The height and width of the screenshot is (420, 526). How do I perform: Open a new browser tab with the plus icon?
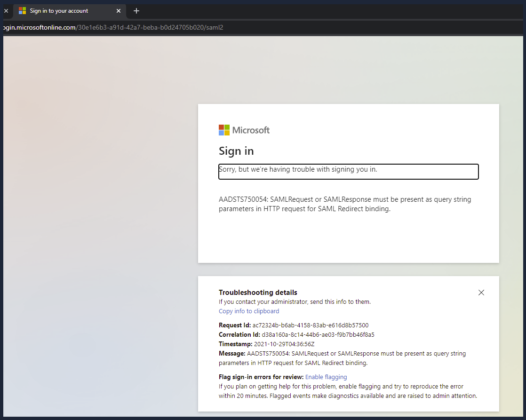[x=136, y=11]
